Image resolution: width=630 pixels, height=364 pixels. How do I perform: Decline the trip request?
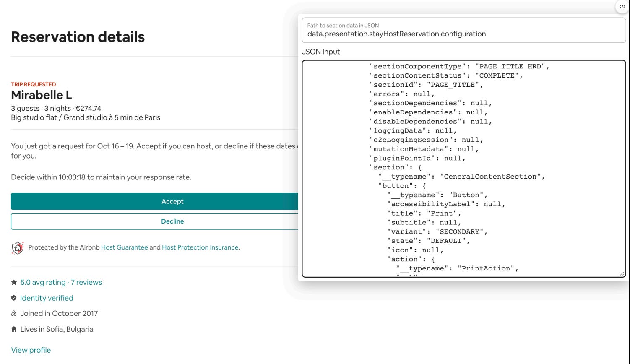[154, 221]
